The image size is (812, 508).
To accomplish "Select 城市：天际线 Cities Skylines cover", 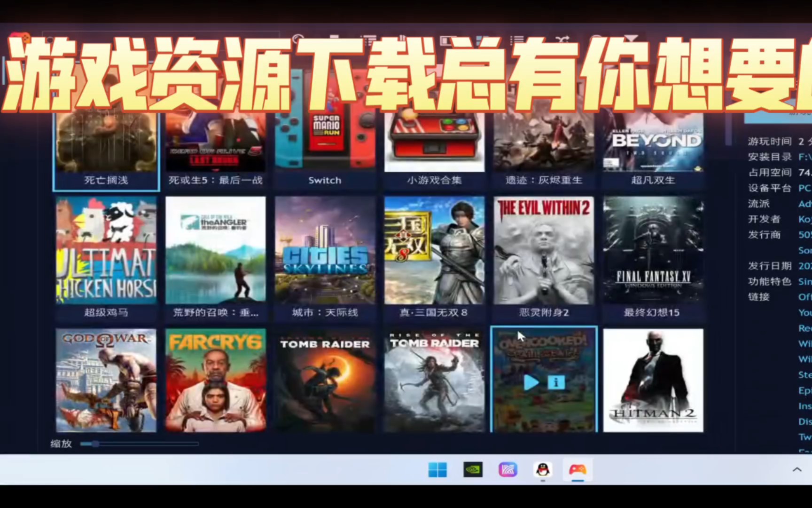I will click(x=325, y=250).
